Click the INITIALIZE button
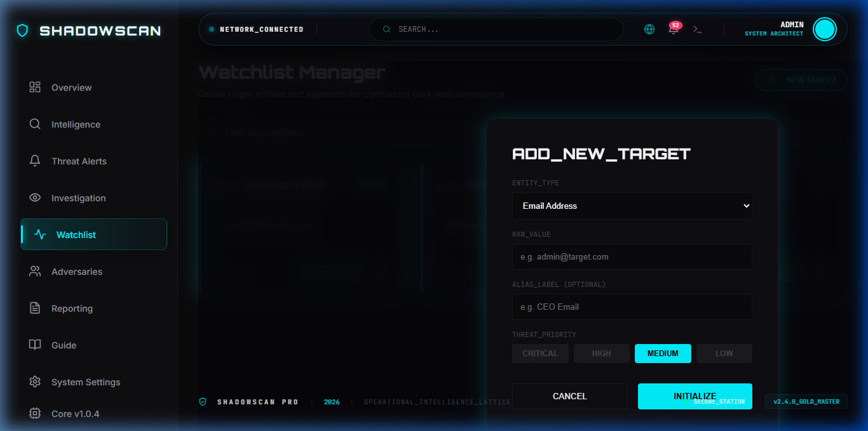Screen dimensions: 868x431 pyautogui.click(x=695, y=396)
